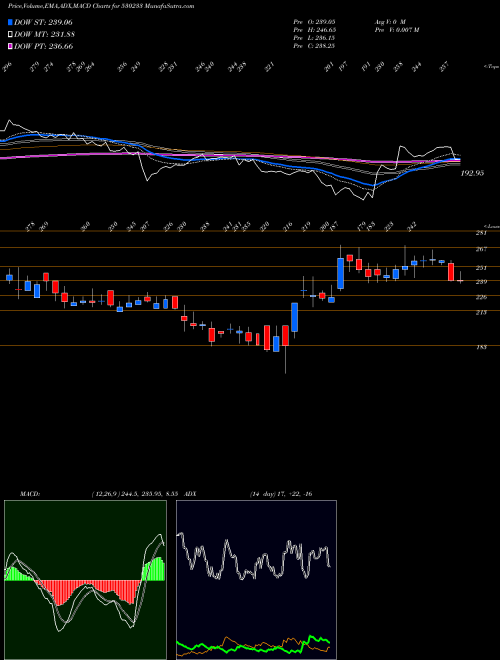Image resolution: width=500 pixels, height=660 pixels.
Task: Click the 281 price axis label
Action: click(x=481, y=233)
